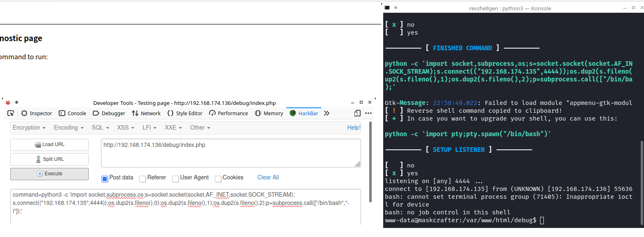644x237 pixels.
Task: Click 'listening on [any] 4444' line
Action: click(434, 181)
